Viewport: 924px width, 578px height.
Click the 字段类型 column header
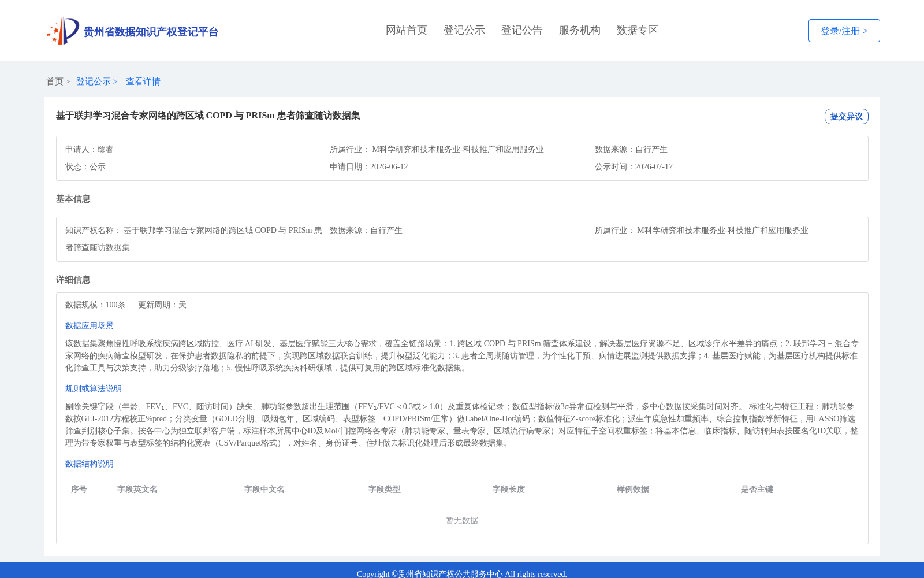(x=385, y=489)
